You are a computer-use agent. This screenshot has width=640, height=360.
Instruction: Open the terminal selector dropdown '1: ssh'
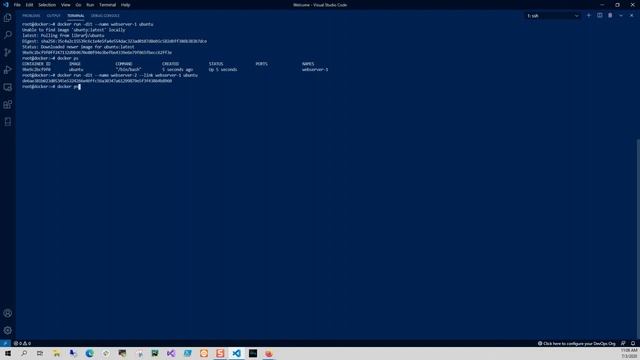point(553,16)
